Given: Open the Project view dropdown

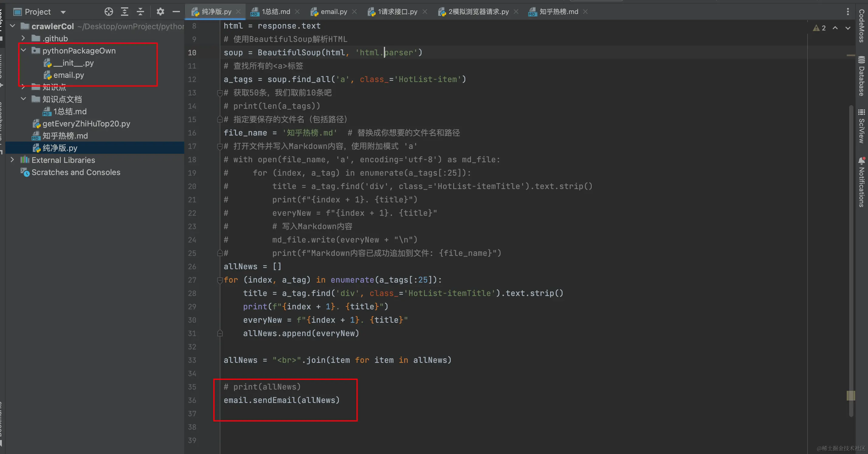Looking at the screenshot, I should coord(63,12).
